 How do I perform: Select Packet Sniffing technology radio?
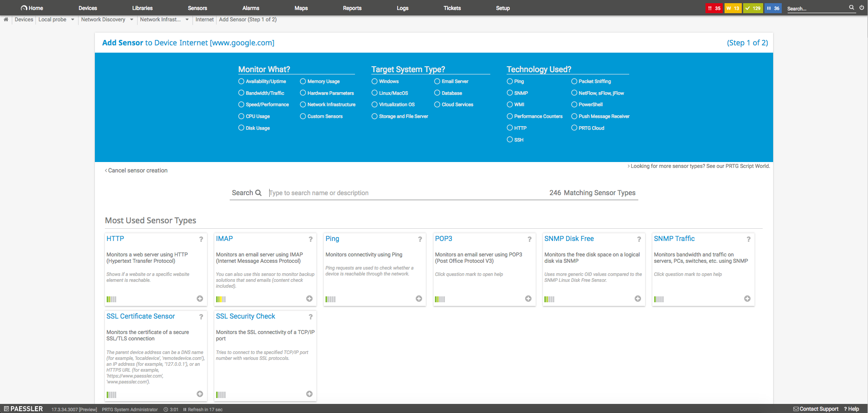(x=574, y=81)
